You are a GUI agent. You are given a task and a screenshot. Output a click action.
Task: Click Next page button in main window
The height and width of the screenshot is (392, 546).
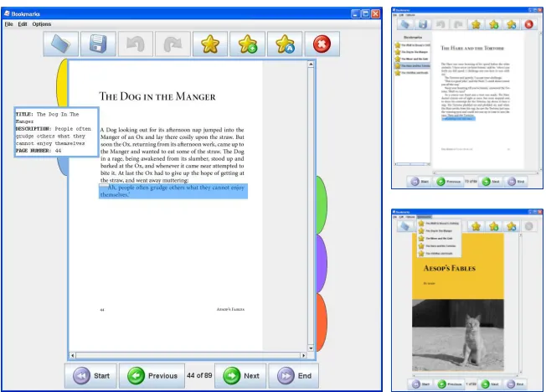coord(240,375)
